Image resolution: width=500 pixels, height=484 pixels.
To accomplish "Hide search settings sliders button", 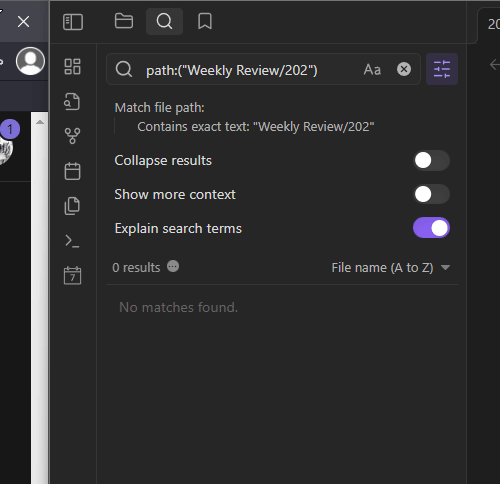I will (x=442, y=69).
